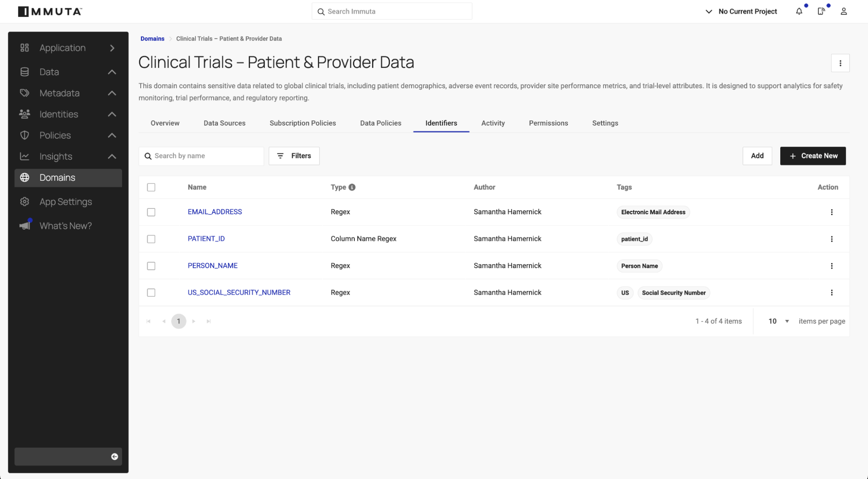Toggle the Identities section chevron
This screenshot has width=868, height=479.
(x=112, y=114)
